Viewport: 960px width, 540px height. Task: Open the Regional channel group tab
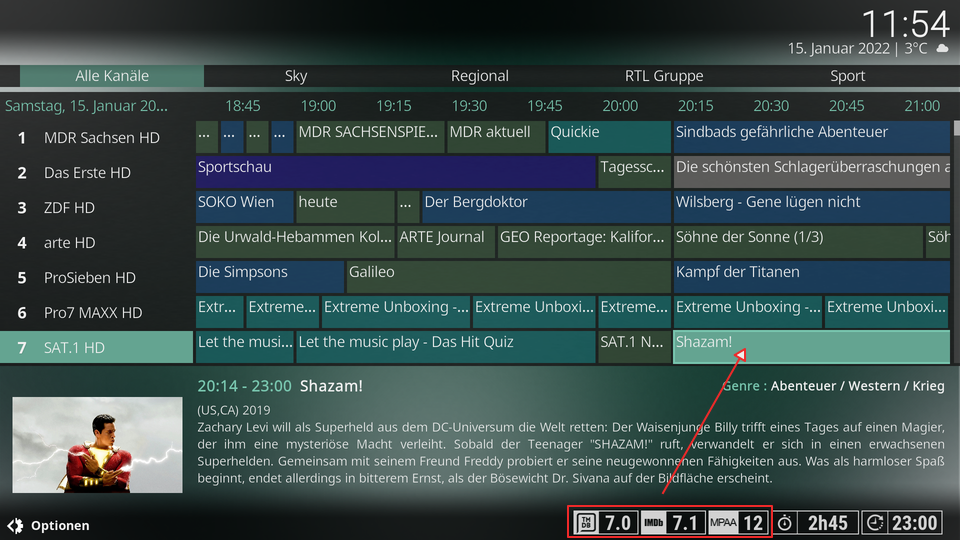click(479, 76)
